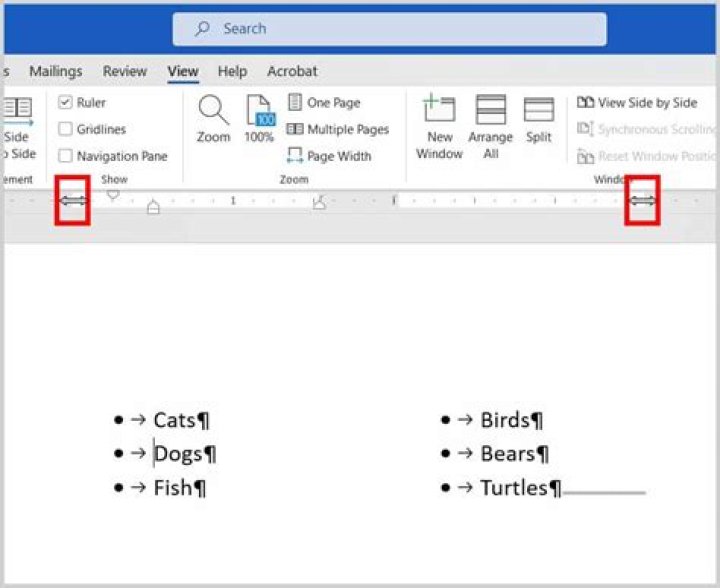Click the Search box in title bar

(389, 29)
